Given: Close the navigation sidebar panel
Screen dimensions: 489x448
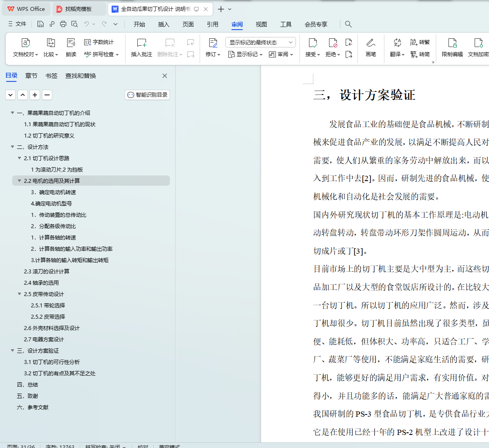Looking at the screenshot, I should (x=165, y=76).
